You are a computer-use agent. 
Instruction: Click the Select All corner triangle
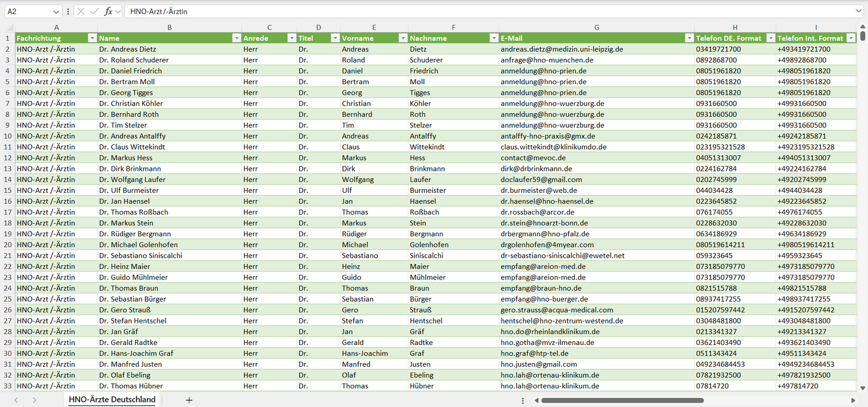tap(10, 28)
